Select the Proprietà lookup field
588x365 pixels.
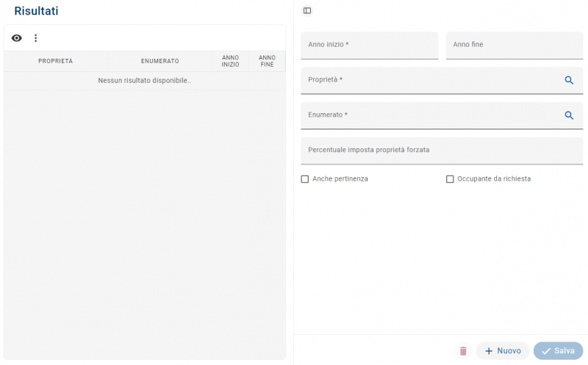pos(430,80)
